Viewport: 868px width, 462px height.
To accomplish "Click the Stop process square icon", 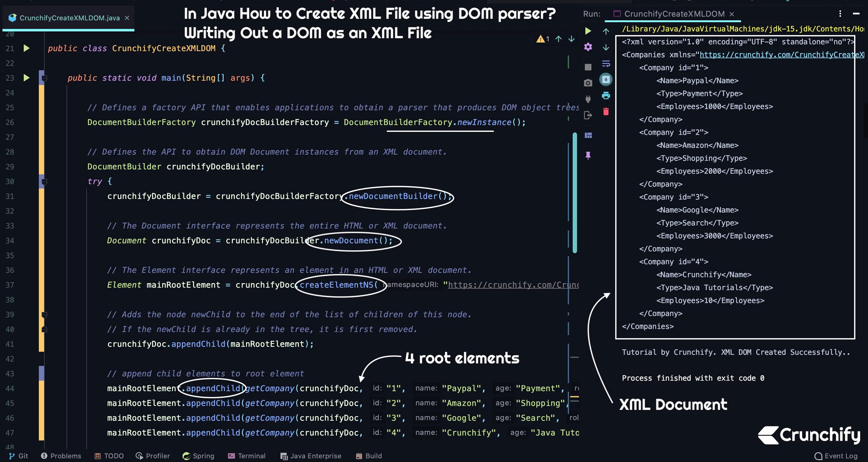I will 588,67.
